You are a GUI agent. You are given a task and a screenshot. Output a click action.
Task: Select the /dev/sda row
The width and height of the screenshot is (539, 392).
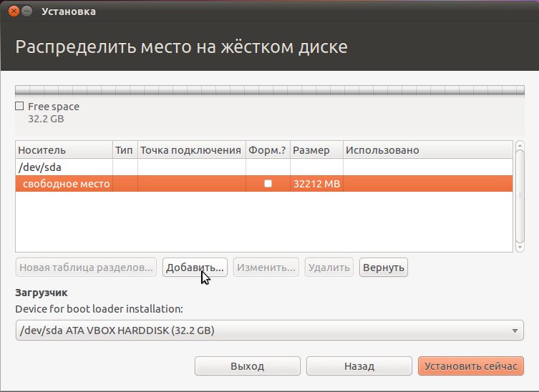264,167
